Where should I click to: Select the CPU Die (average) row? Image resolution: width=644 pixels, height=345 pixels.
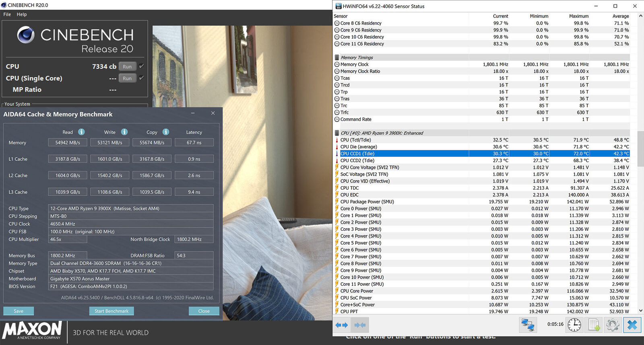pyautogui.click(x=482, y=147)
